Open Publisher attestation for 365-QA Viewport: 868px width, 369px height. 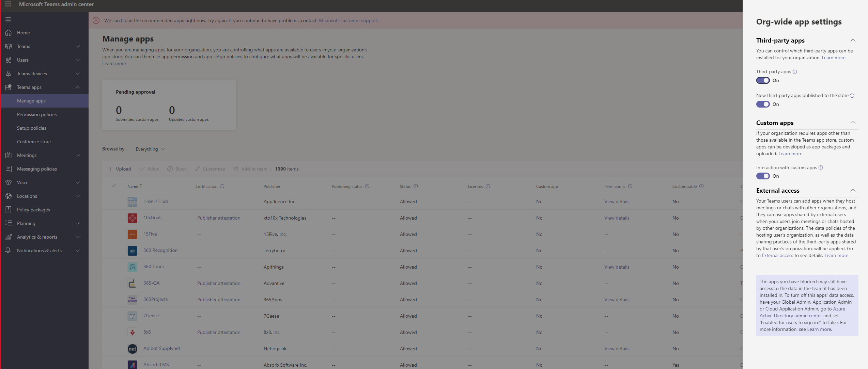[x=219, y=283]
